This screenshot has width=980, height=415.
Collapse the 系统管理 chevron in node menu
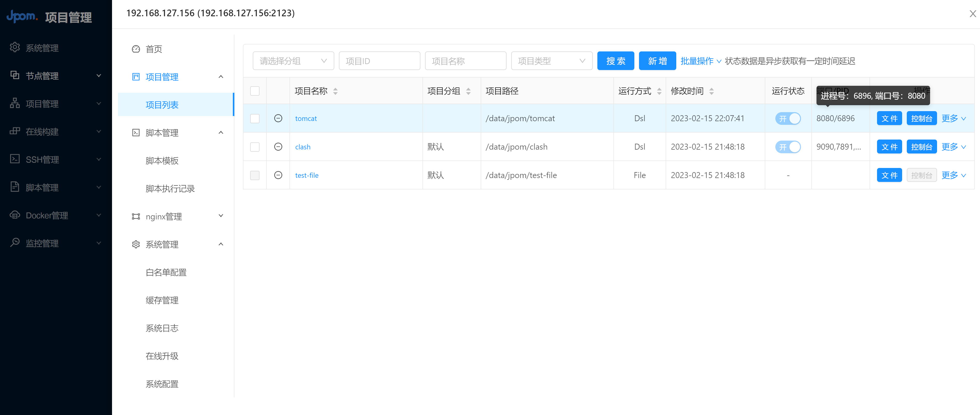[221, 244]
